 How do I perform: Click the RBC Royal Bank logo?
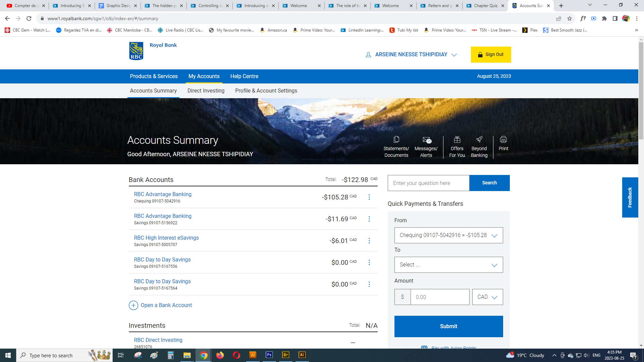pyautogui.click(x=137, y=51)
